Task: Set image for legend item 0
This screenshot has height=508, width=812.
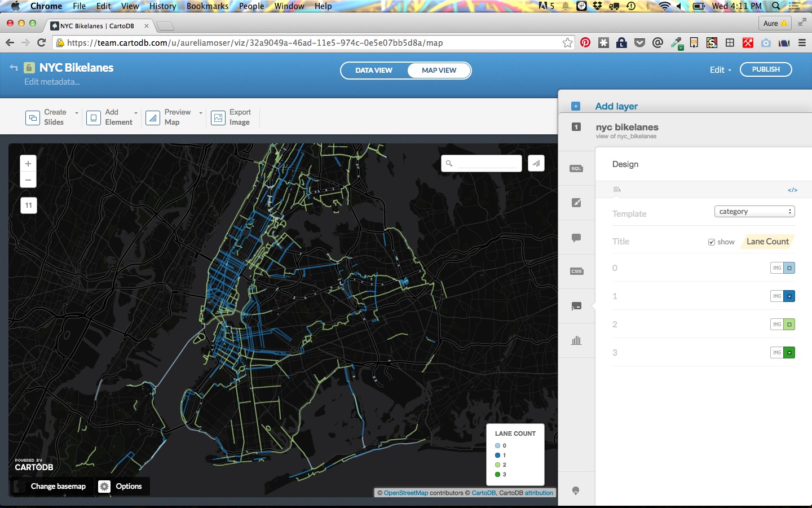Action: pos(777,268)
